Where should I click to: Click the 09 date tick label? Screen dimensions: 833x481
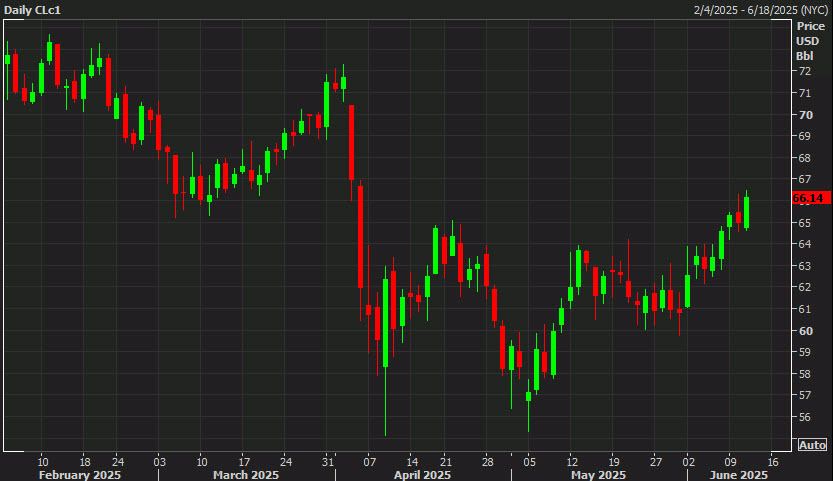730,461
